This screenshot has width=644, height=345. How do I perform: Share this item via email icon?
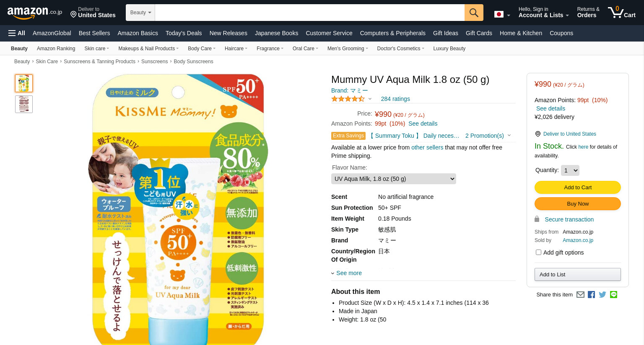click(x=580, y=295)
